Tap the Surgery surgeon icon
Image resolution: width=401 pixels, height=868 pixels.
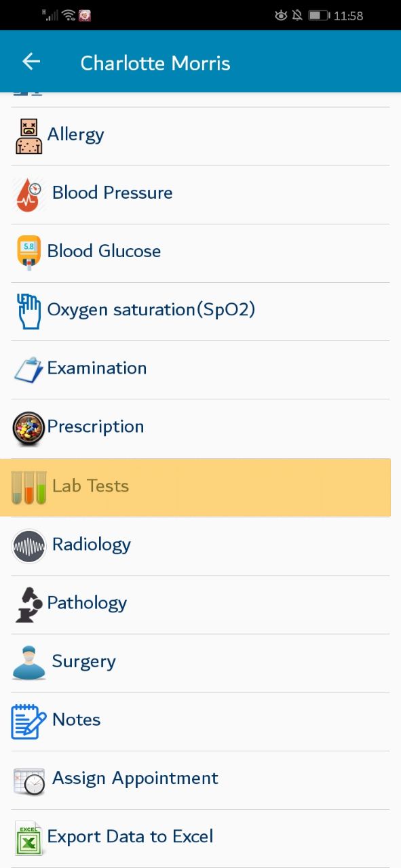click(28, 663)
